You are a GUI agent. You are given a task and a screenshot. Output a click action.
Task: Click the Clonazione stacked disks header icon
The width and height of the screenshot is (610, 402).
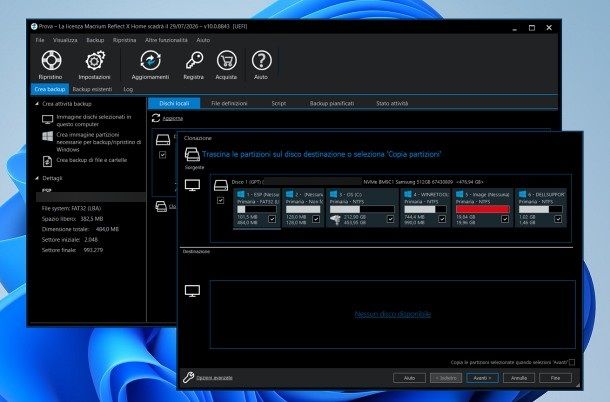[192, 155]
